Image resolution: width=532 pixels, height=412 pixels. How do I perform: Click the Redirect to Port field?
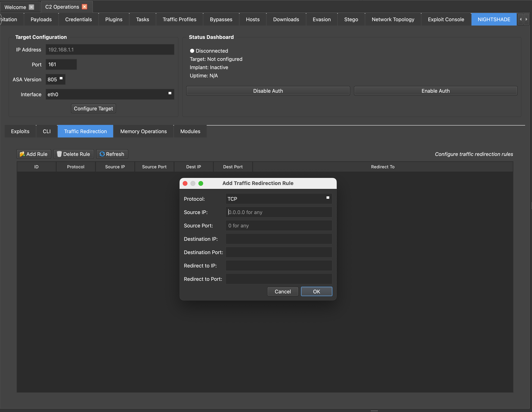(279, 279)
